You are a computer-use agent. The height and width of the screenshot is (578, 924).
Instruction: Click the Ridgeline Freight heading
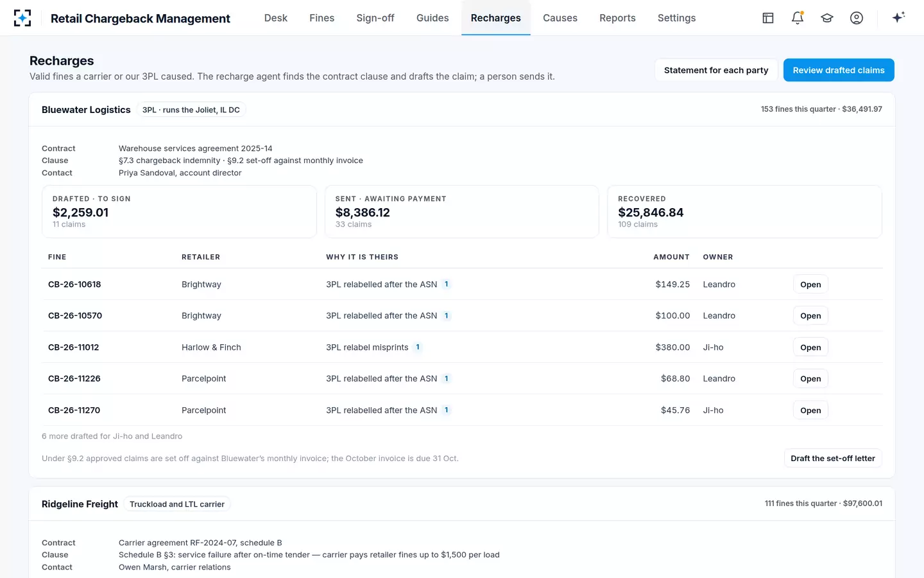[80, 504]
